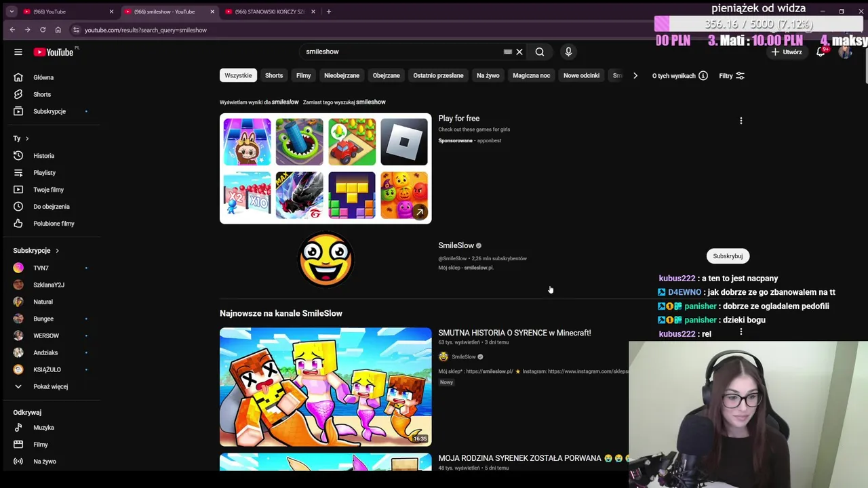Open a new browser tab

[x=329, y=12]
